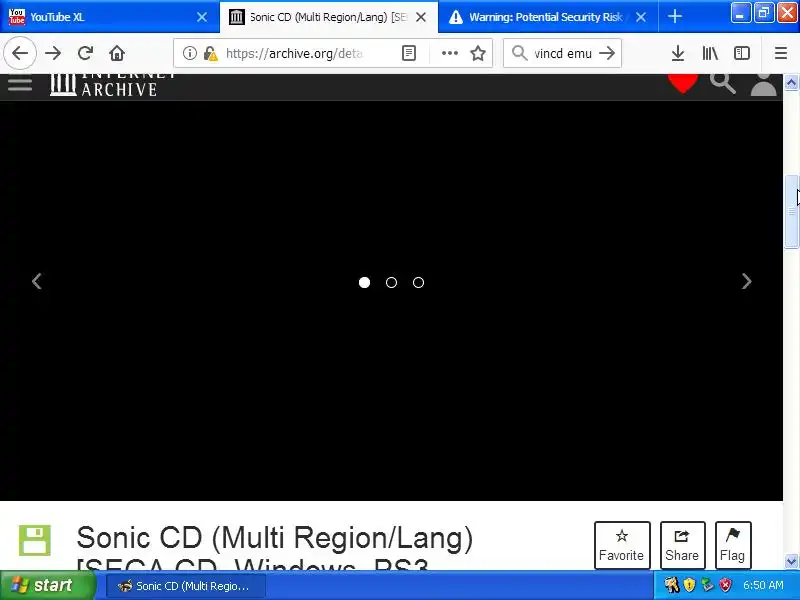Toggle the sidebar view
Viewport: 800px width, 600px height.
point(742,53)
